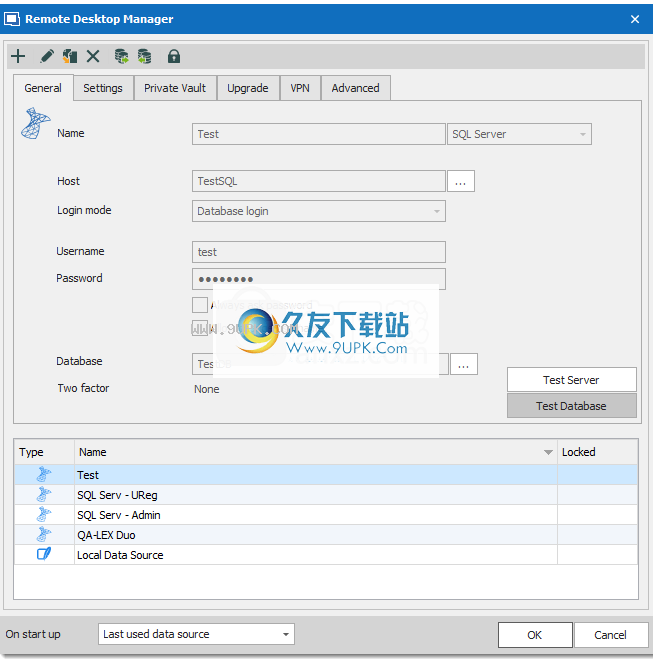Click the Test Server button
Screen dimensions: 653x663
coord(571,380)
